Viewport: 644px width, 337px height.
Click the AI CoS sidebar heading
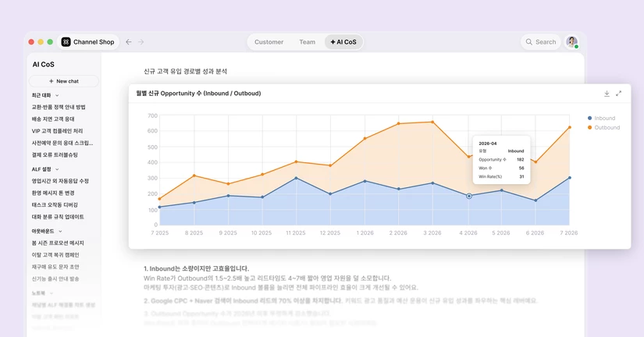(44, 65)
